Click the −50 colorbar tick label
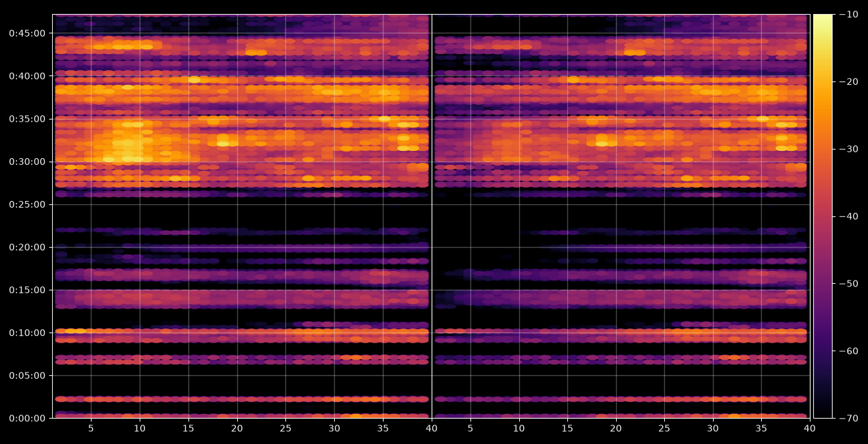Screen dimensions: 868x444 [849, 284]
